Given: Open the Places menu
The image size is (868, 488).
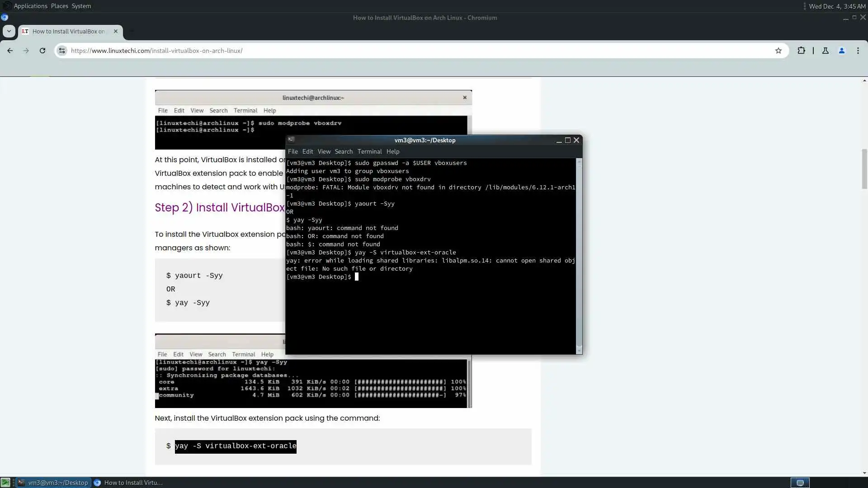Looking at the screenshot, I should [x=59, y=6].
